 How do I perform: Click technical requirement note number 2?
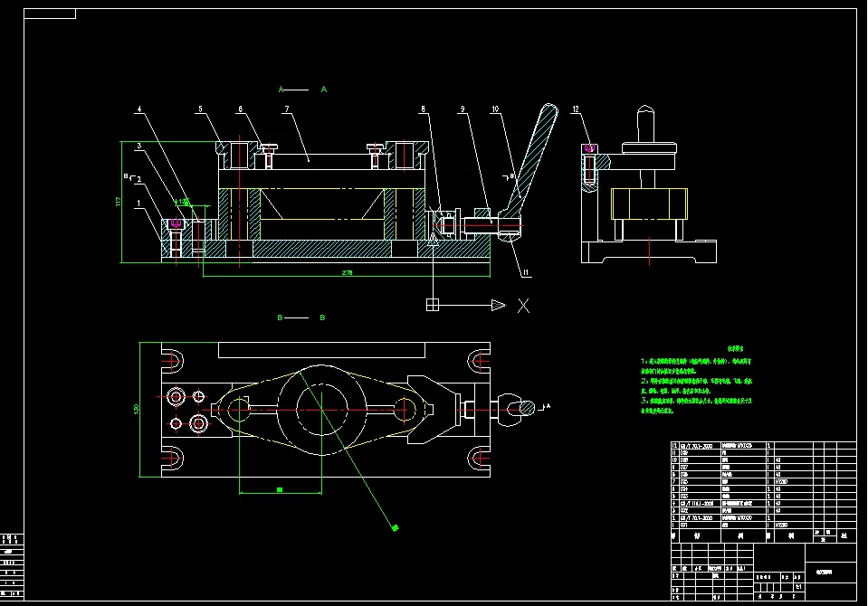tap(696, 385)
